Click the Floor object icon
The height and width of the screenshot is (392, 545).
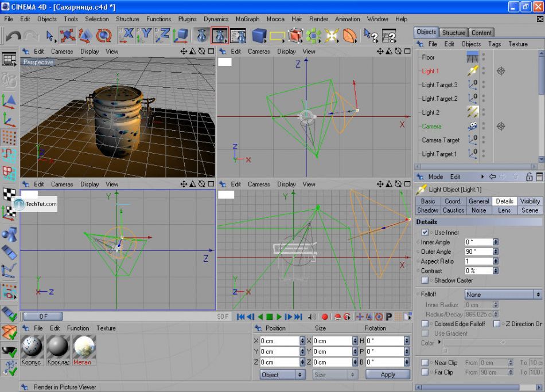pos(472,57)
